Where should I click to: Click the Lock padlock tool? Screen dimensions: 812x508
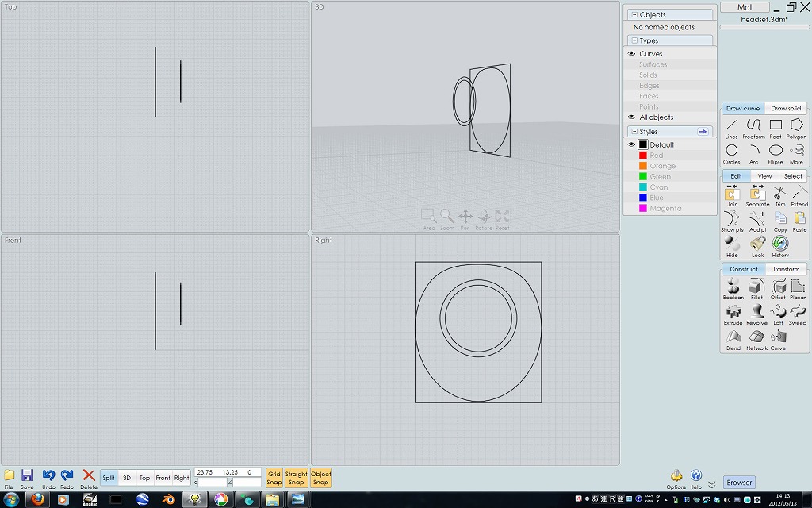(757, 247)
